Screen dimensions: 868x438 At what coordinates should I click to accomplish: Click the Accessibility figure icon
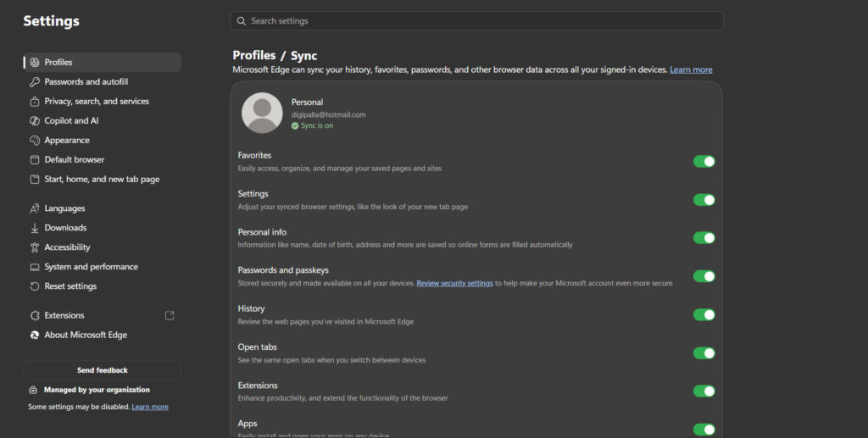click(x=34, y=247)
